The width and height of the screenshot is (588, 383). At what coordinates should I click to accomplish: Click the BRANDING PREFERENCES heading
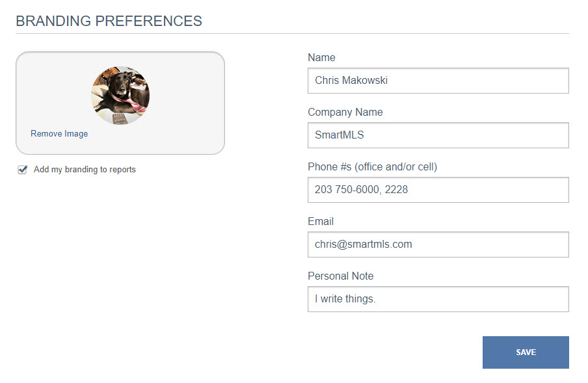[109, 21]
